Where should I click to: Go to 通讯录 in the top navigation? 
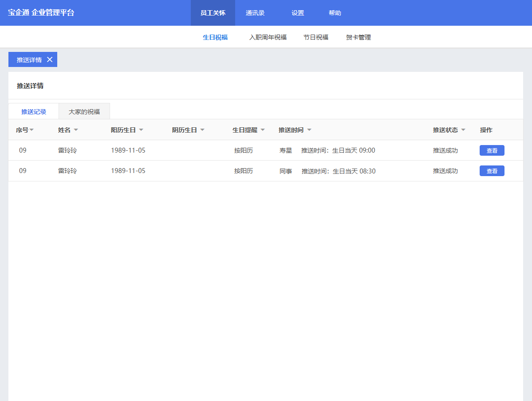pos(255,13)
